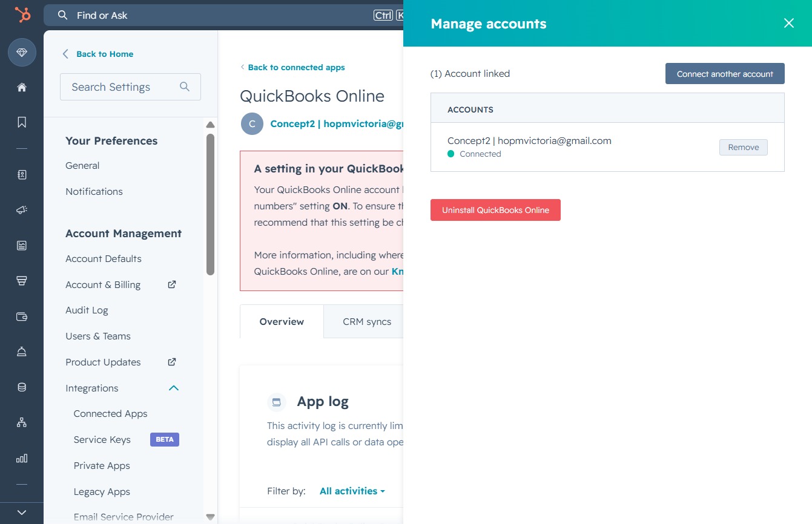Focus the Search Settings input field

point(130,87)
